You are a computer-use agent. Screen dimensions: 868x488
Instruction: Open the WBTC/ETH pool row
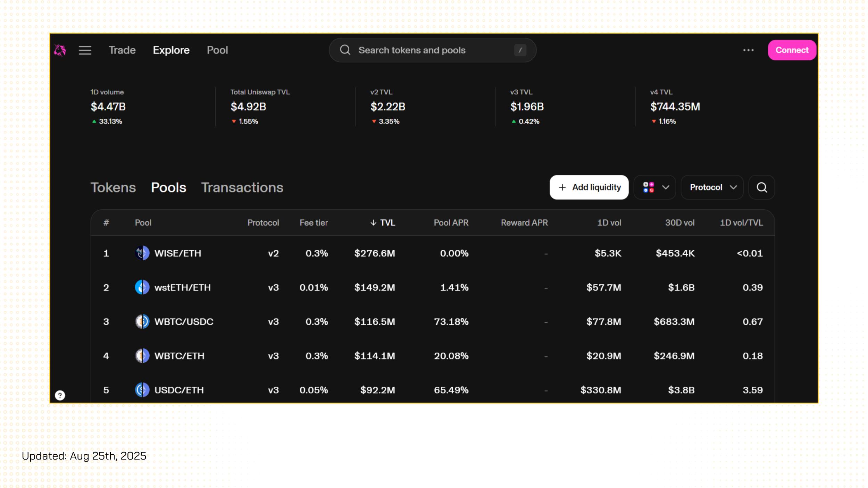pyautogui.click(x=433, y=356)
